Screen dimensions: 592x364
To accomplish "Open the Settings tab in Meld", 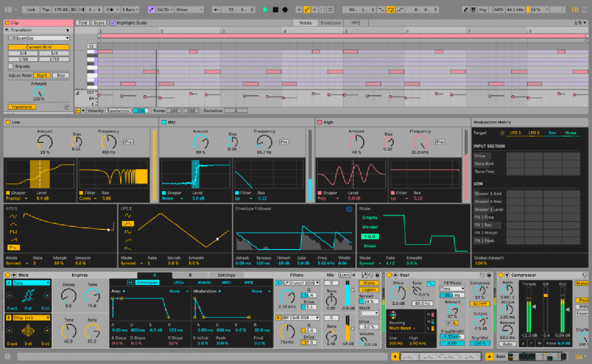I will pos(226,275).
